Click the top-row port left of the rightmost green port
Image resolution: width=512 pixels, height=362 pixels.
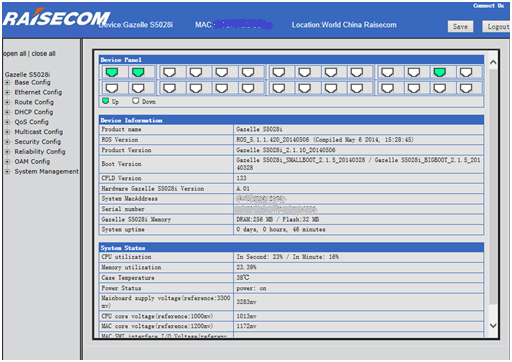click(x=414, y=72)
